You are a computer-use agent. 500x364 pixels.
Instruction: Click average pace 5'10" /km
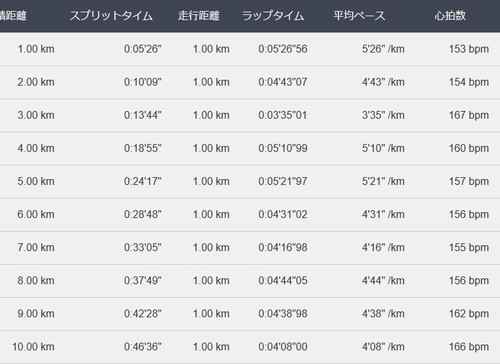coord(383,148)
